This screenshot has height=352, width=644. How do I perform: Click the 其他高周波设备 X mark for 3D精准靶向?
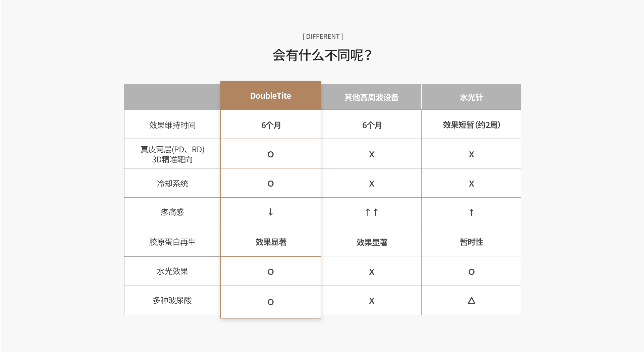pos(372,154)
